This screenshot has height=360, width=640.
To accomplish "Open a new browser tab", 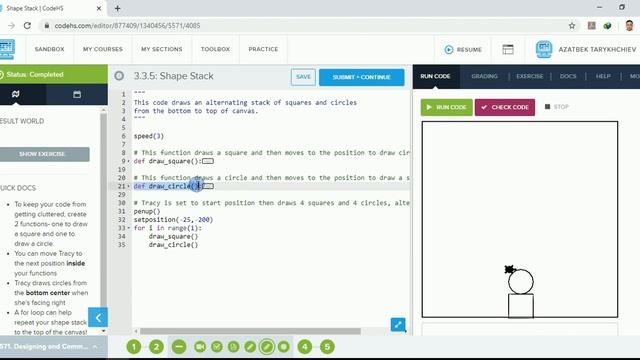I will click(x=118, y=8).
